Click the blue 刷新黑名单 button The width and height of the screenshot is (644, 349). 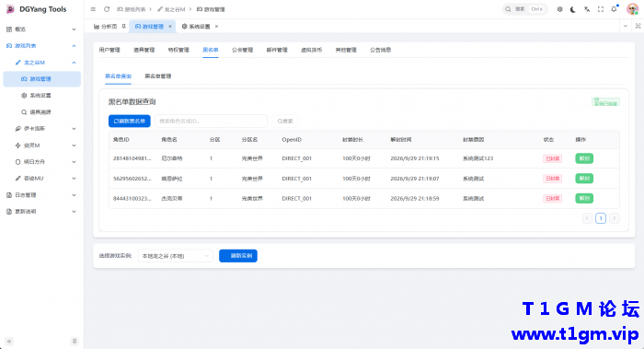tap(130, 121)
